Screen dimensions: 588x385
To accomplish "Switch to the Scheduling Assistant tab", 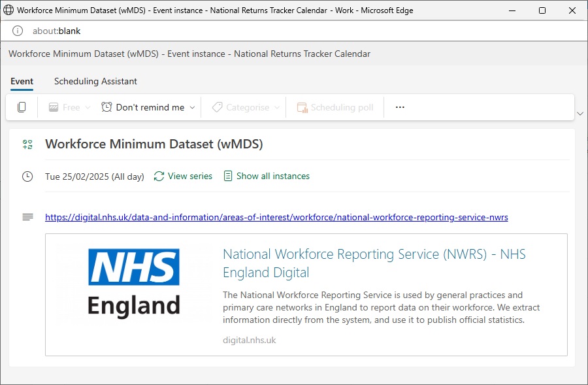I will click(x=95, y=82).
